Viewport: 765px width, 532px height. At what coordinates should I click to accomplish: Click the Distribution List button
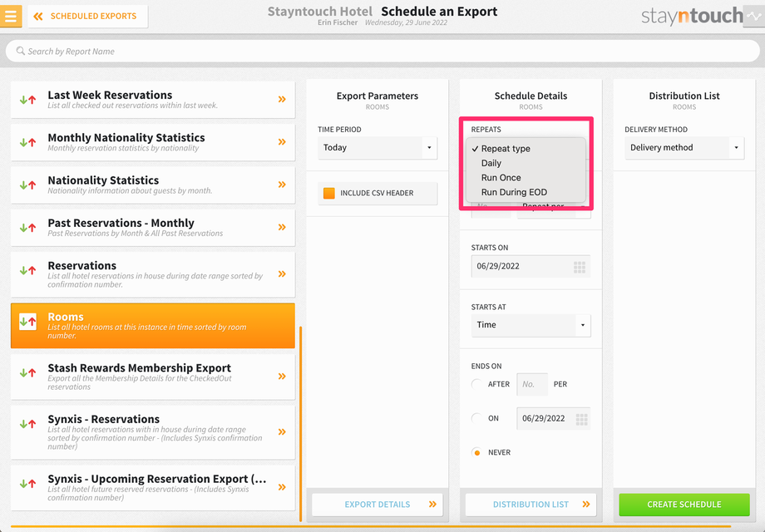pyautogui.click(x=531, y=505)
